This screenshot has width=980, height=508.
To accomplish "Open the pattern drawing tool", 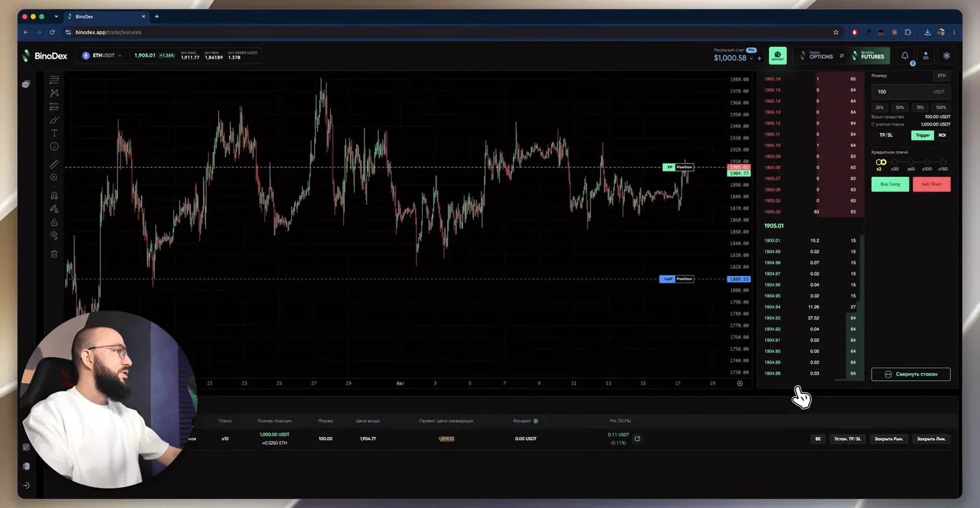I will 55,93.
